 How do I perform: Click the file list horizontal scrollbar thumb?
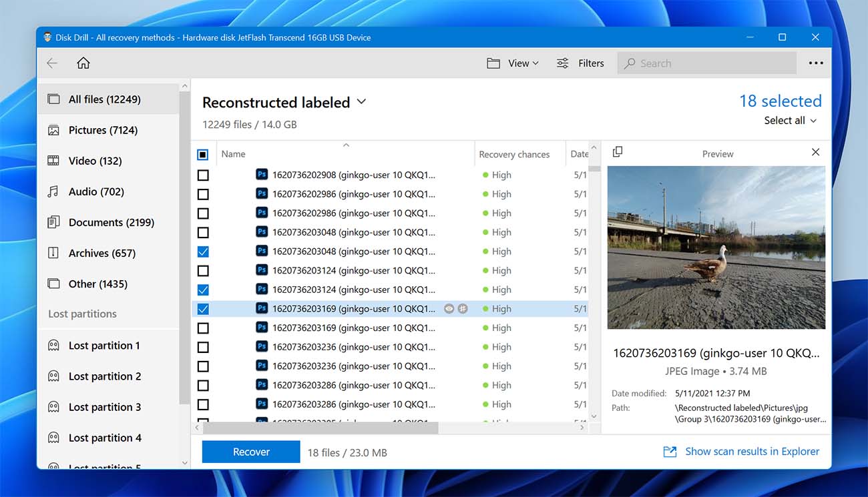click(x=322, y=427)
